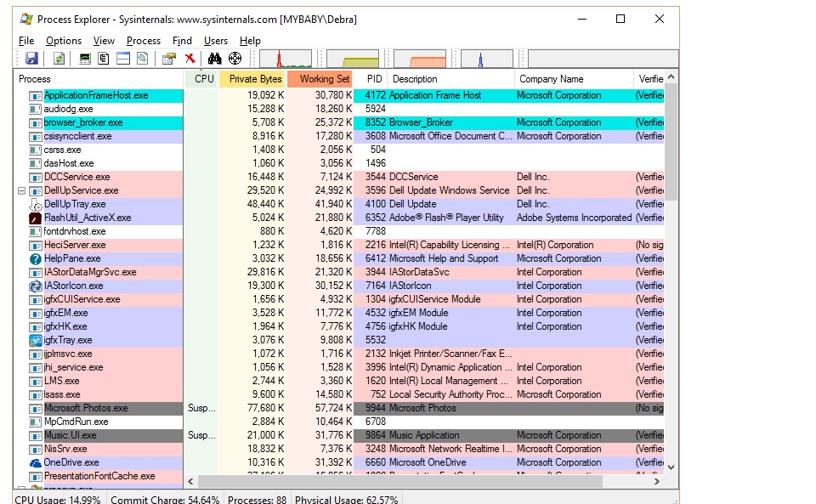Sort by the Description column header

click(450, 79)
